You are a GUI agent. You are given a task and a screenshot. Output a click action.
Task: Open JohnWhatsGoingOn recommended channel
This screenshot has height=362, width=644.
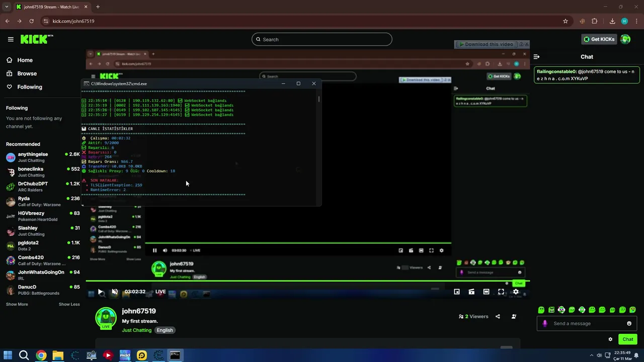43,275
